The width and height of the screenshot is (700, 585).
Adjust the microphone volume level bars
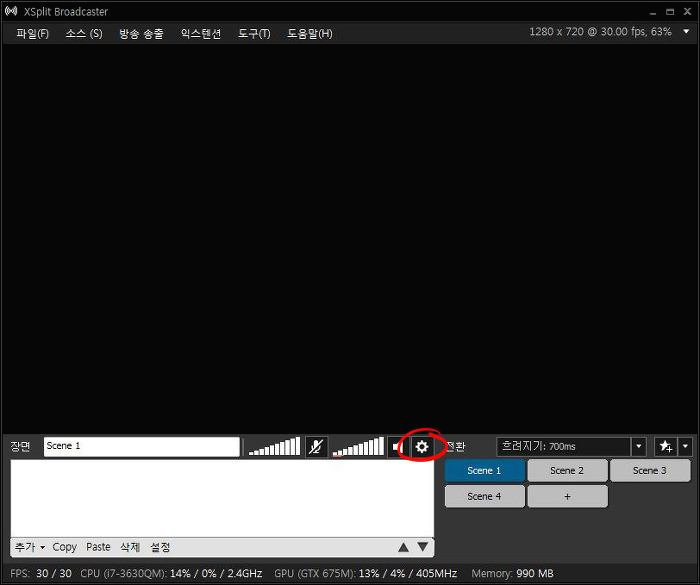click(274, 446)
